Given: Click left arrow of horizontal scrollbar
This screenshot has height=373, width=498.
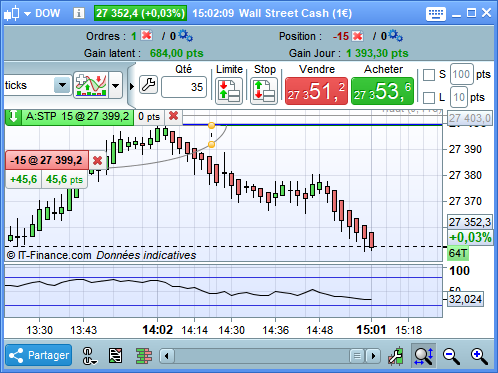Looking at the screenshot, I should point(167,356).
